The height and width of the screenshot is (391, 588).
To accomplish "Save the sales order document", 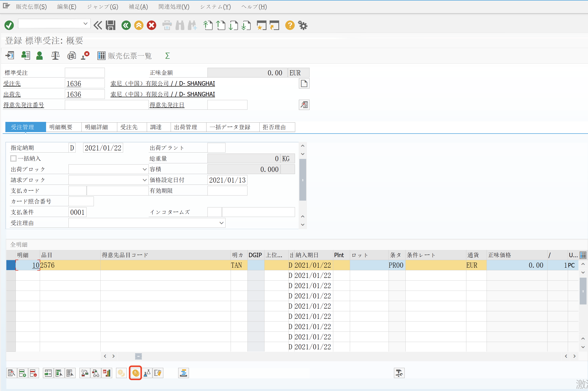I will click(110, 25).
